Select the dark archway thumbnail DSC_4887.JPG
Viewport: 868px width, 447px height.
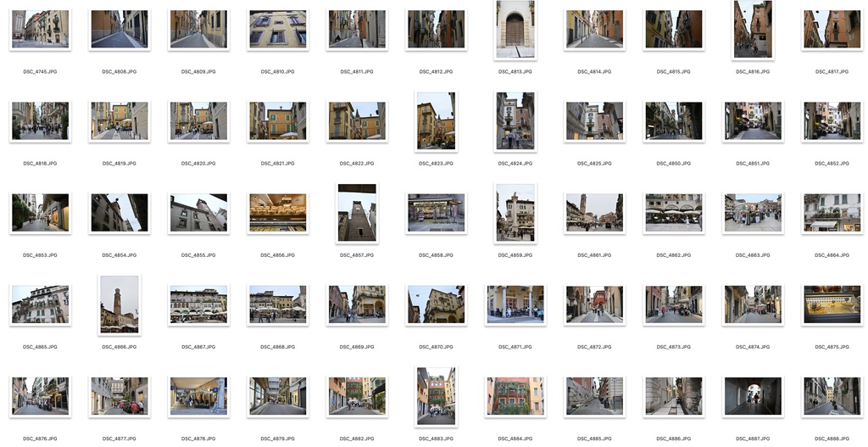pos(753,397)
